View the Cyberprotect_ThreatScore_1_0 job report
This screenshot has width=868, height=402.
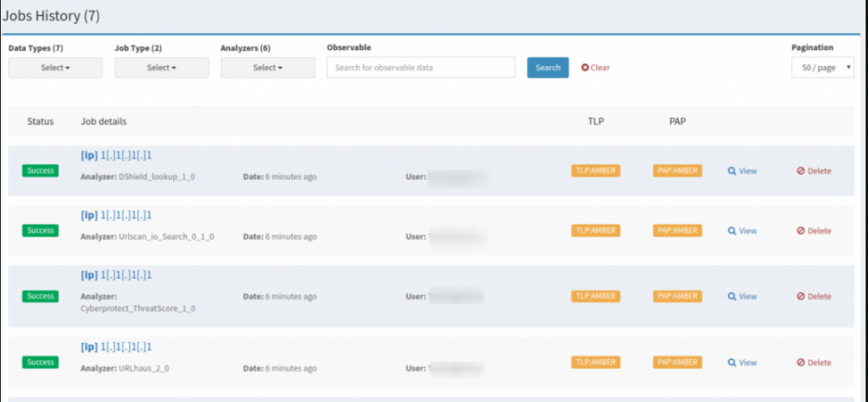(x=742, y=296)
